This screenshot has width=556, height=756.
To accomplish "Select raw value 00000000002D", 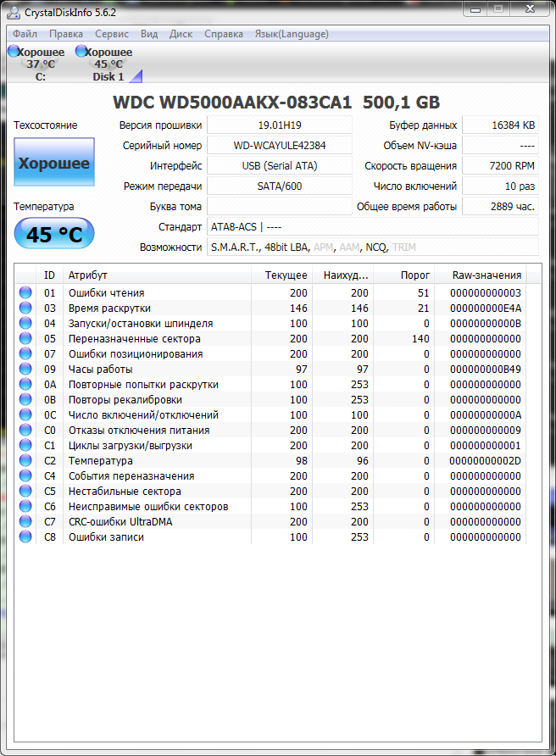I will pyautogui.click(x=486, y=461).
